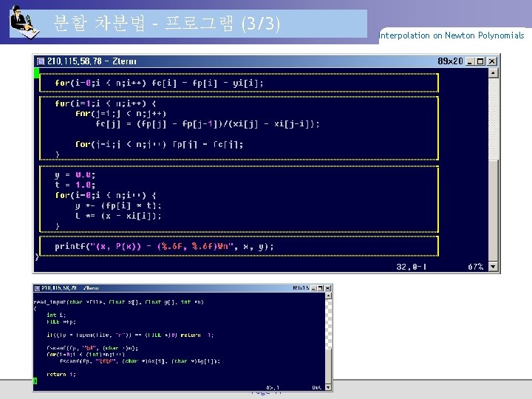The image size is (532, 399).
Task: Click the 'int i;' line in bottom window
Action: pyautogui.click(x=56, y=316)
